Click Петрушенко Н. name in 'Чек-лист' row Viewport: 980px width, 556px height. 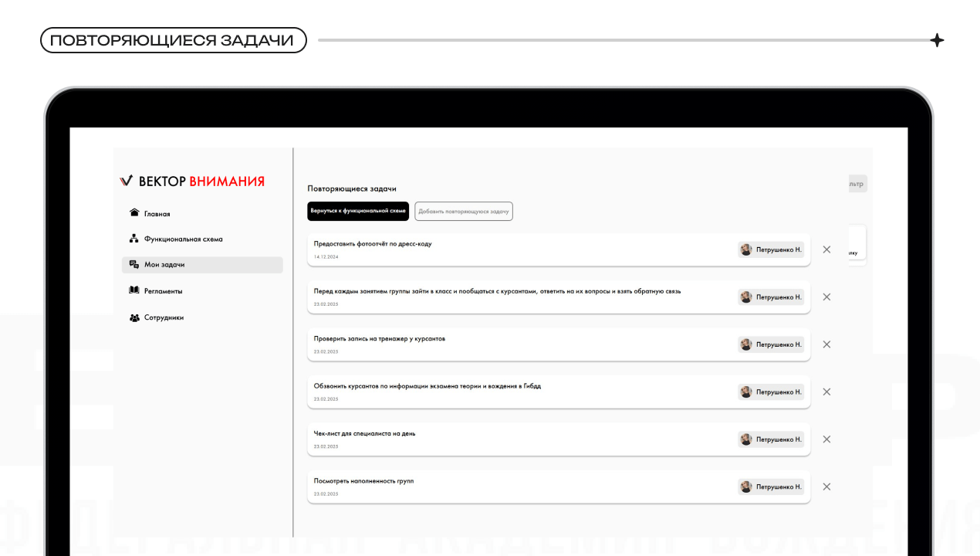click(x=779, y=439)
